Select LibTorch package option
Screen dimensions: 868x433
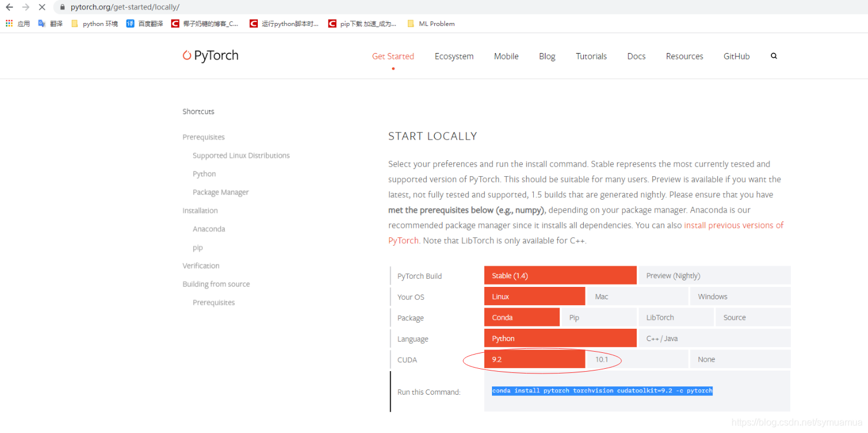pos(676,317)
